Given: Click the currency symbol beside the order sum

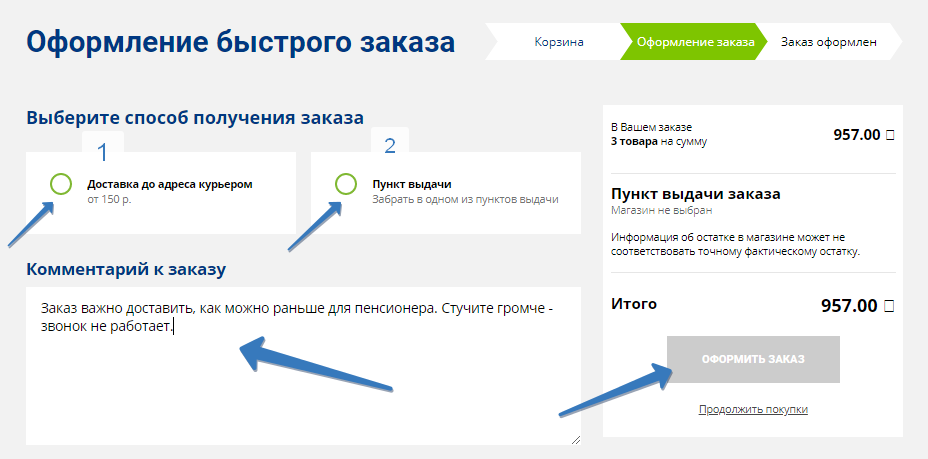Looking at the screenshot, I should pyautogui.click(x=890, y=135).
